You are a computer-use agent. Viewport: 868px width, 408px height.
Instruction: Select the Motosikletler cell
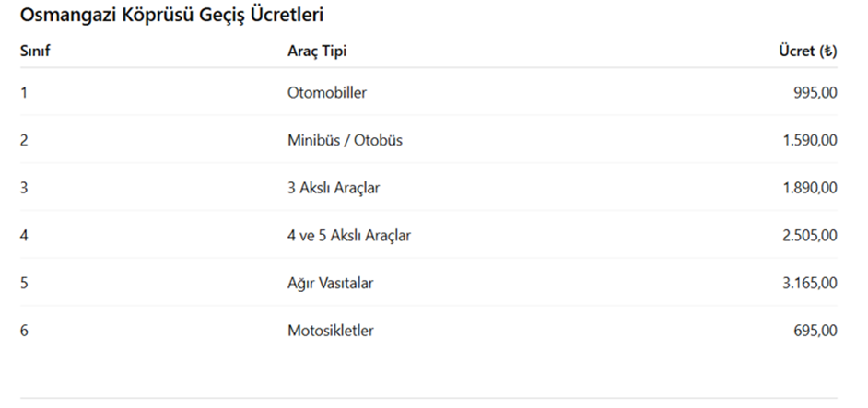[x=331, y=331]
